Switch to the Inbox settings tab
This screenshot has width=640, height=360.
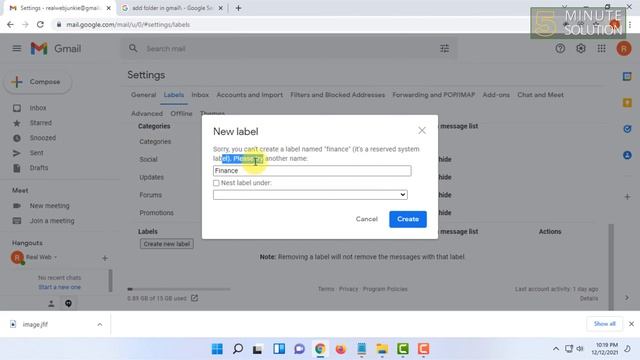coord(200,95)
